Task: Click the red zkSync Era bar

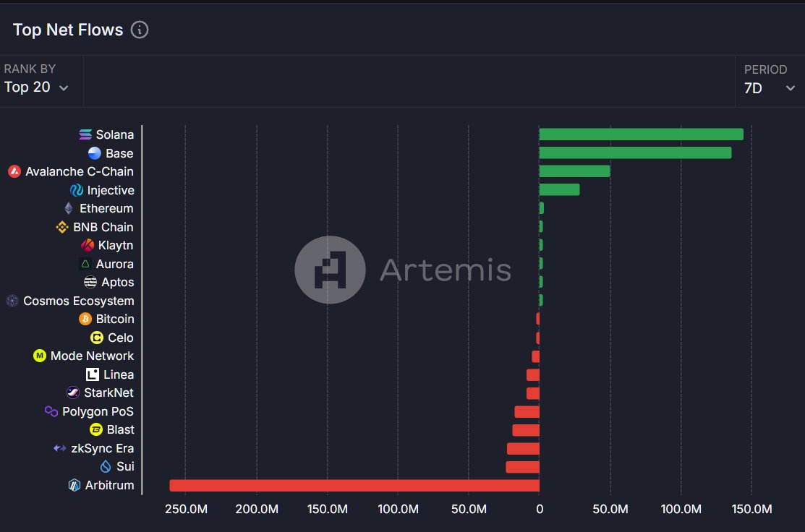Action: 523,448
